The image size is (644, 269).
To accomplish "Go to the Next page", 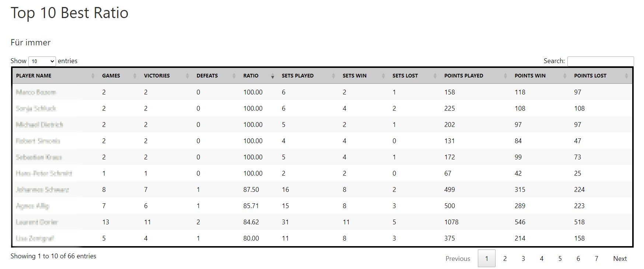I will point(620,259).
